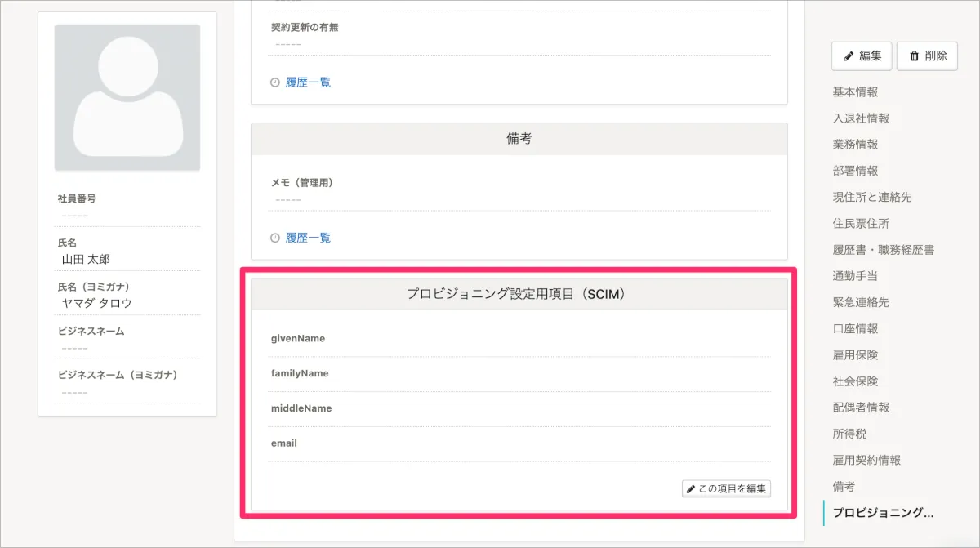Jump to 基本情報 section
980x548 pixels.
[x=855, y=92]
